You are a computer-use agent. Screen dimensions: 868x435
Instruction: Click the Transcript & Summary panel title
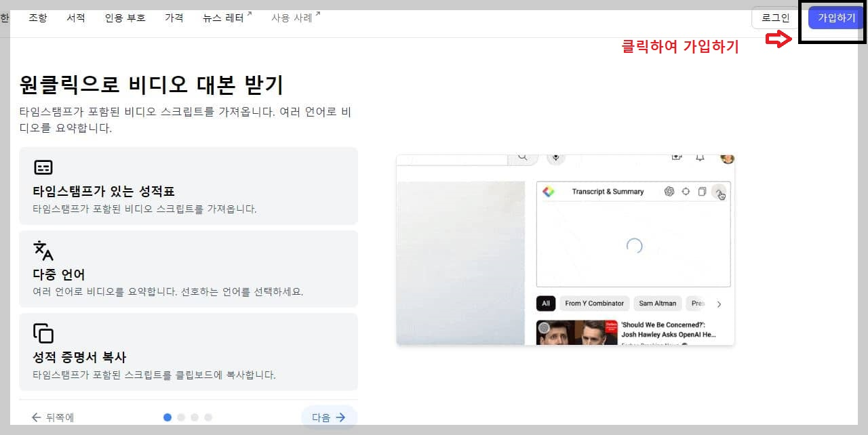608,192
